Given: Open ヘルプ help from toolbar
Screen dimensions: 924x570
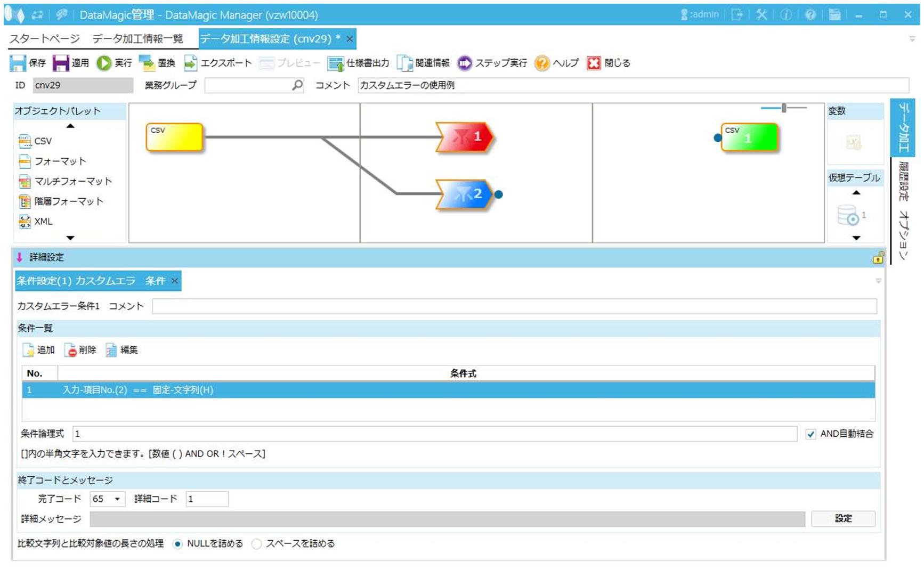Looking at the screenshot, I should tap(542, 63).
